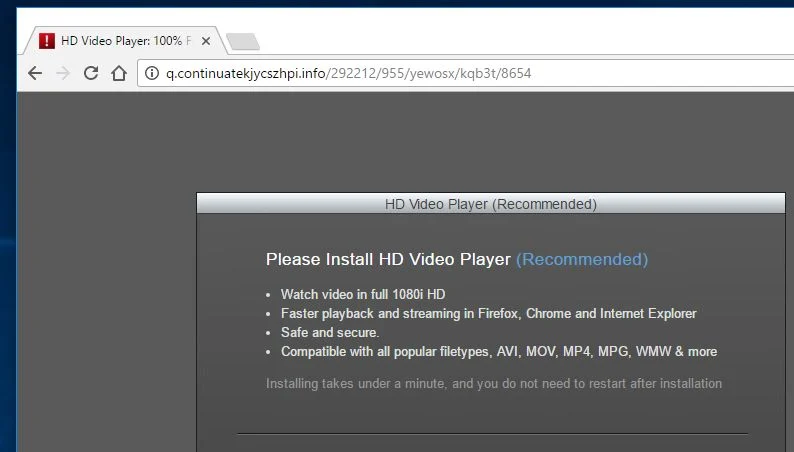Close the HD Video Player tab
This screenshot has width=794, height=452.
pyautogui.click(x=206, y=41)
